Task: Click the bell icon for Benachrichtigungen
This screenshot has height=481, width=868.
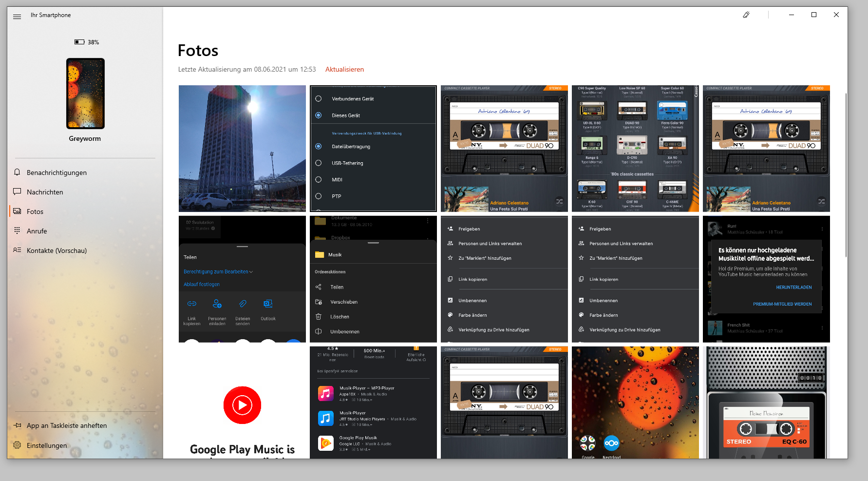Action: click(17, 173)
